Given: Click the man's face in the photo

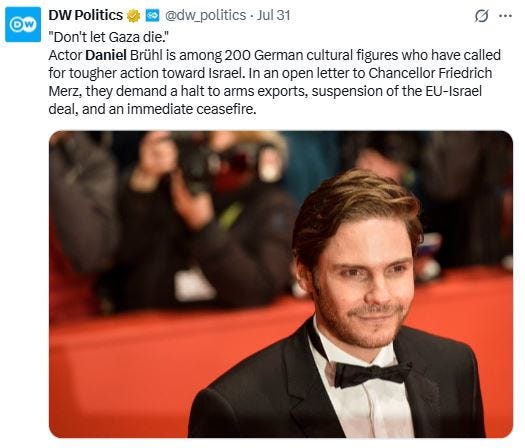Looking at the screenshot, I should point(365,285).
